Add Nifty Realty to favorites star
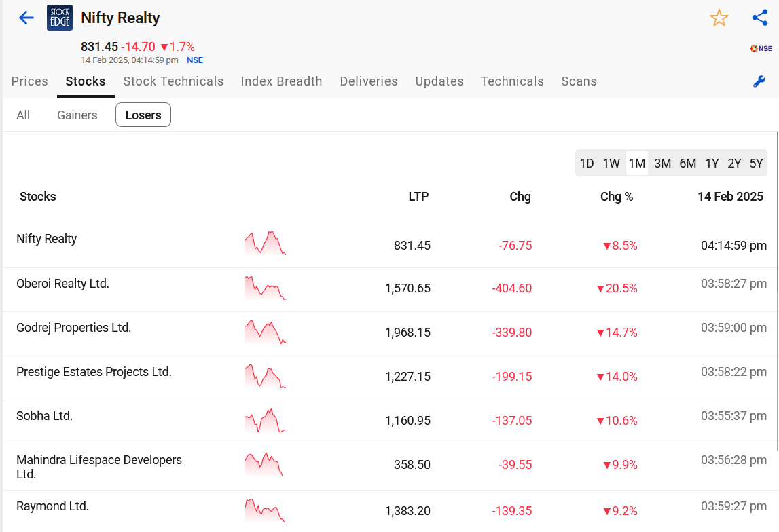 [x=719, y=18]
